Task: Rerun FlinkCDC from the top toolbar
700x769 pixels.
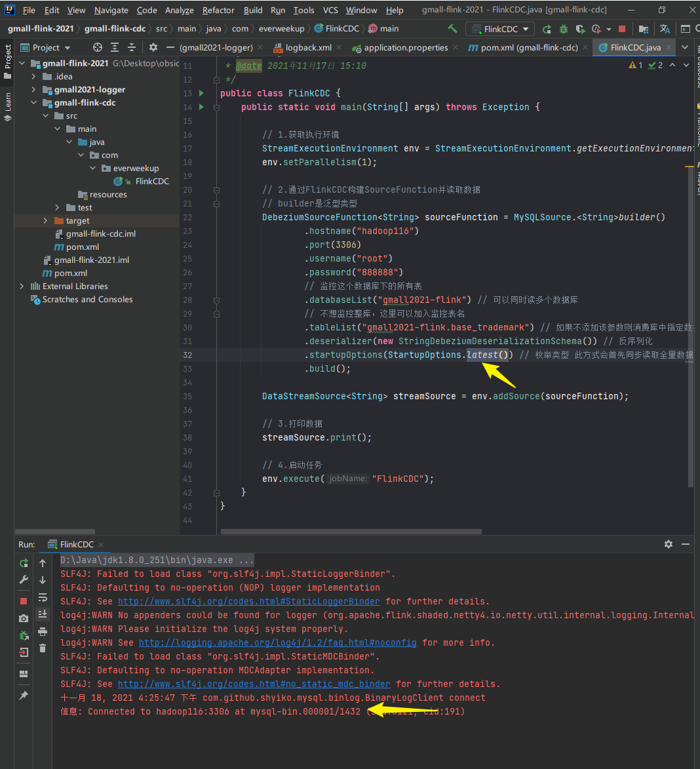Action: tap(547, 30)
